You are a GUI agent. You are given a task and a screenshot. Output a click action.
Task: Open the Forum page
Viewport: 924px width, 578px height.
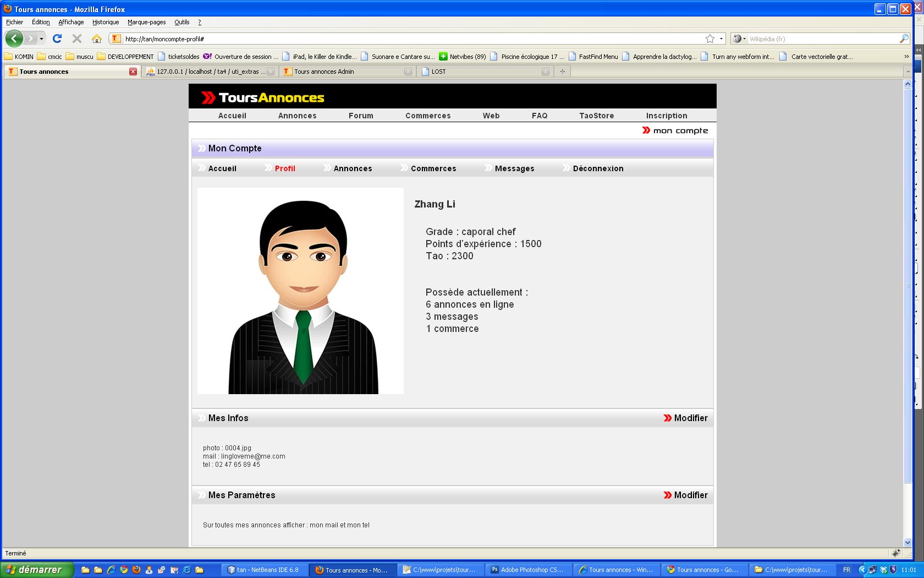point(361,116)
